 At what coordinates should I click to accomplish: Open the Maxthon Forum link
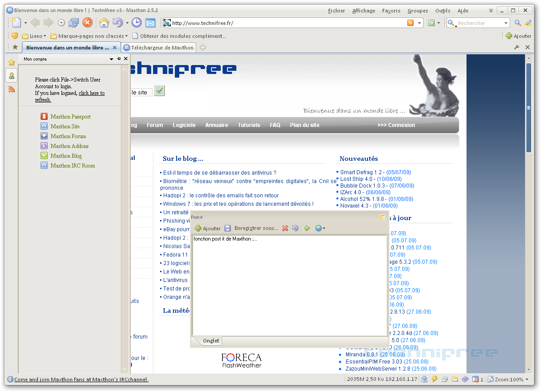coord(68,136)
